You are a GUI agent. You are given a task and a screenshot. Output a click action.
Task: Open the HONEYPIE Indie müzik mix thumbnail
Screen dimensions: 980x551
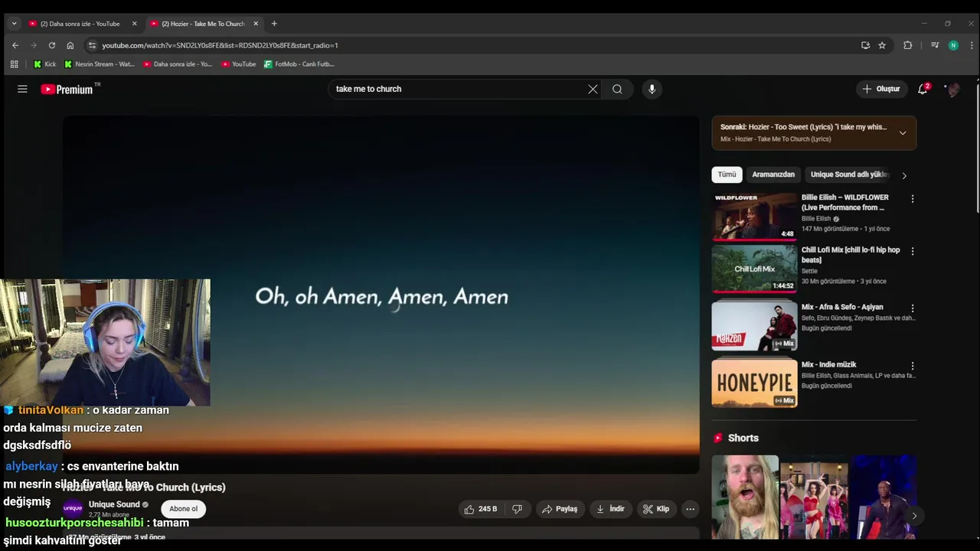[754, 383]
